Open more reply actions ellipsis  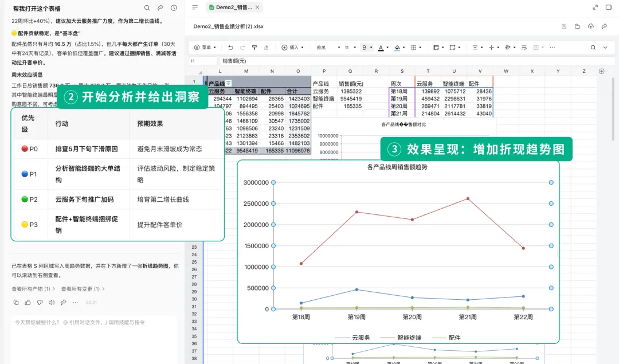coord(76,303)
